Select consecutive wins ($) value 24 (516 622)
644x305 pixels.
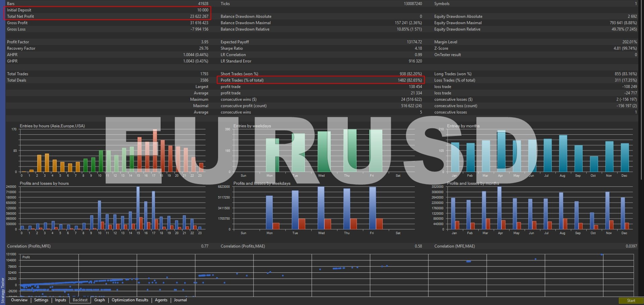click(x=411, y=99)
